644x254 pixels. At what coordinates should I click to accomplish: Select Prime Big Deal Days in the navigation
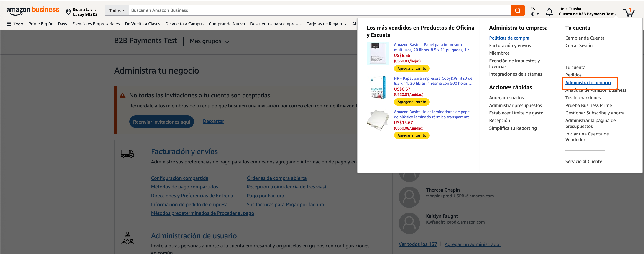48,24
